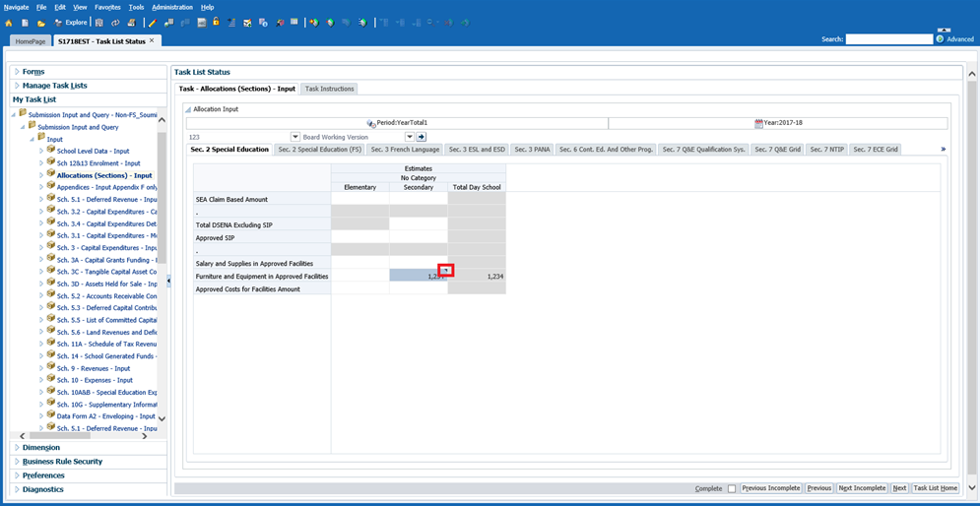Click the Task List Home button
980x506 pixels.
pyautogui.click(x=935, y=488)
